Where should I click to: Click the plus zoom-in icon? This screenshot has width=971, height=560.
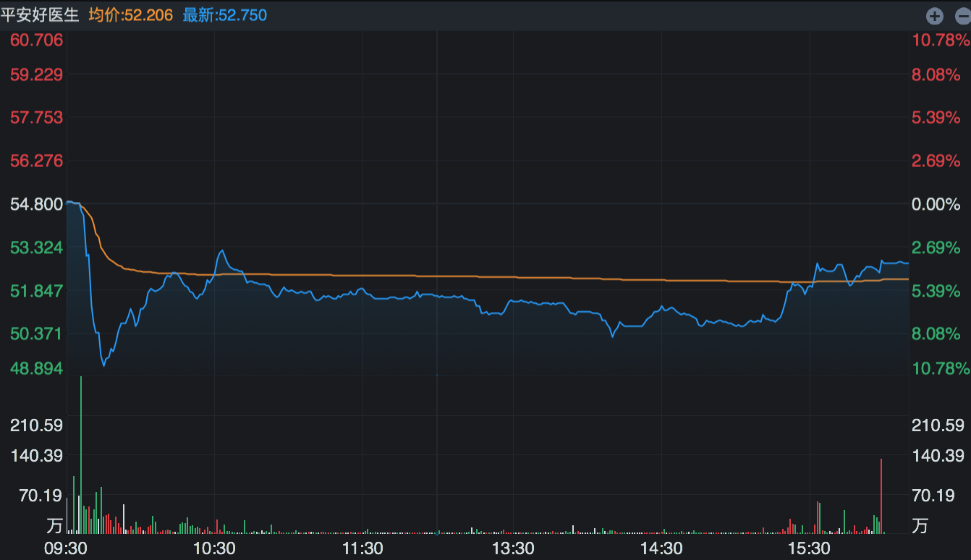tap(935, 16)
